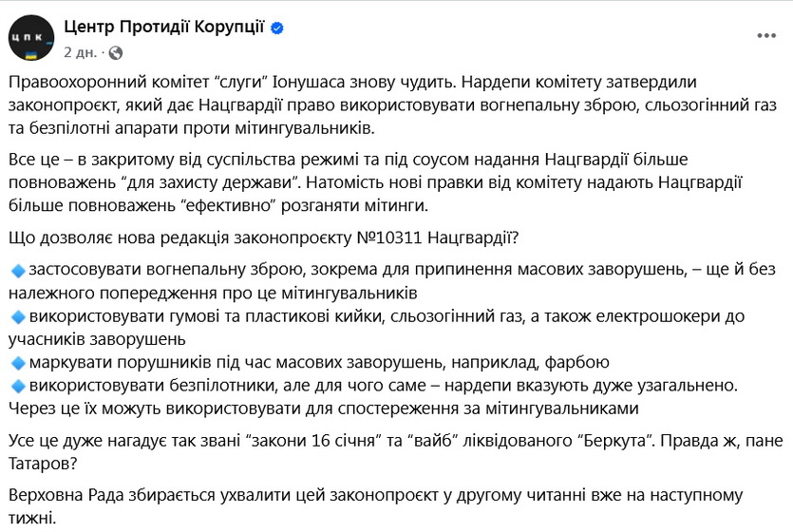
Task: Click the diamond bullet before 'застосовувати'
Action: tap(17, 271)
